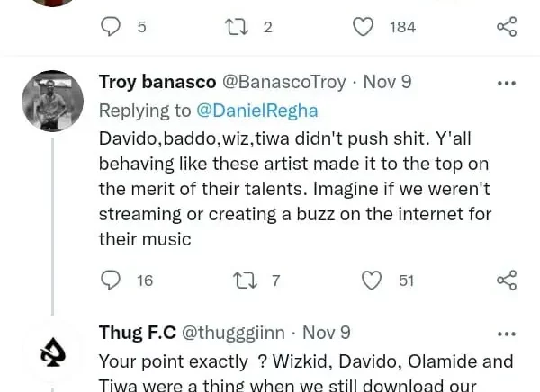Share the top tweet
Viewport: 540px width, 392px height.
coord(507,27)
